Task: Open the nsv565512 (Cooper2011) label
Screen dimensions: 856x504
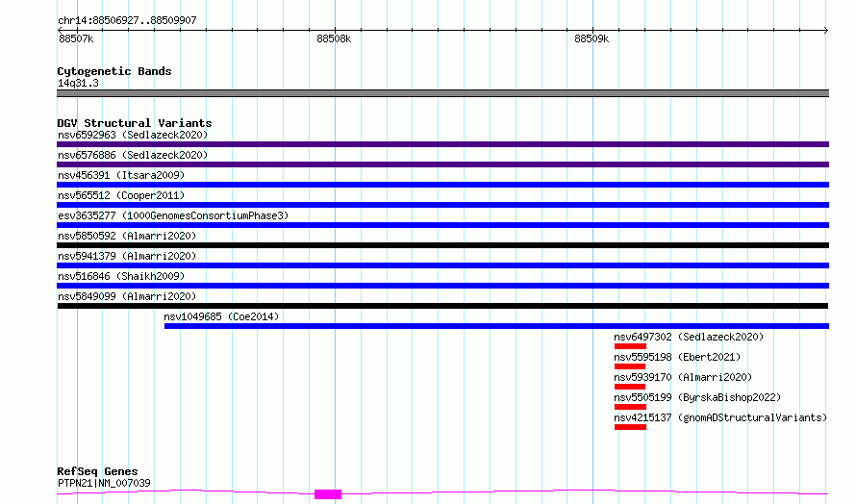Action: [x=121, y=195]
